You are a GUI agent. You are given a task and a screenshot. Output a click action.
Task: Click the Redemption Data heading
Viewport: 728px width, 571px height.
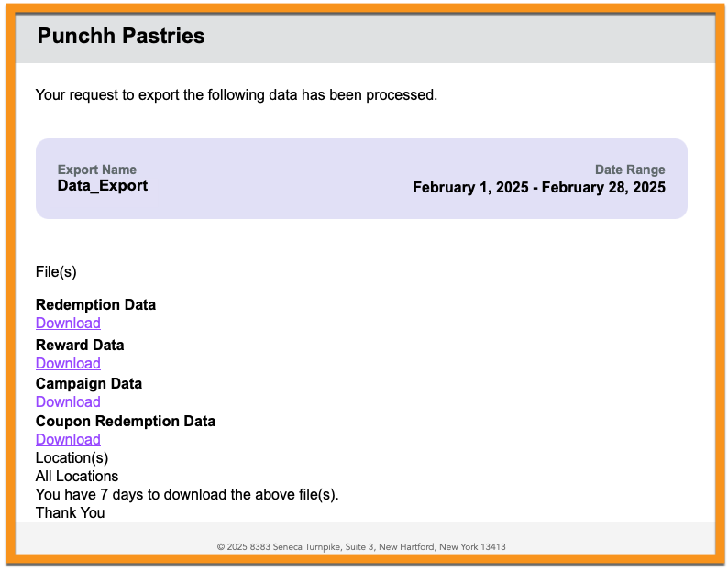click(x=95, y=305)
